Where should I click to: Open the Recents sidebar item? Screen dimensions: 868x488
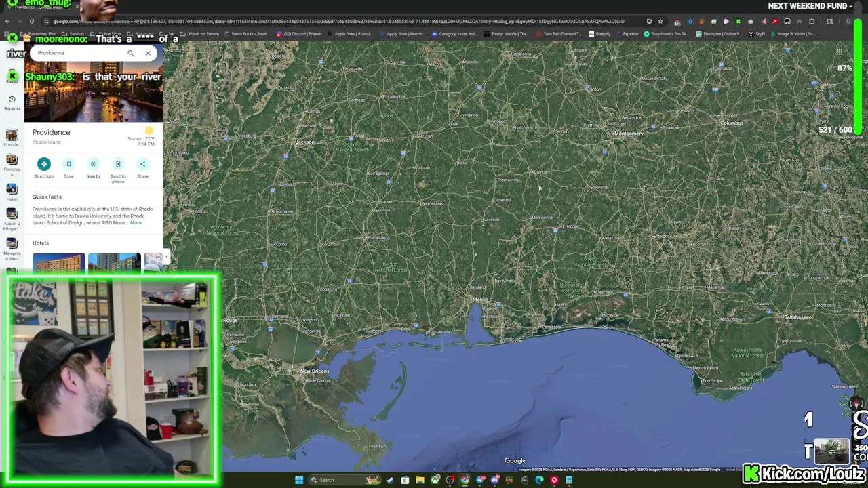pyautogui.click(x=12, y=103)
